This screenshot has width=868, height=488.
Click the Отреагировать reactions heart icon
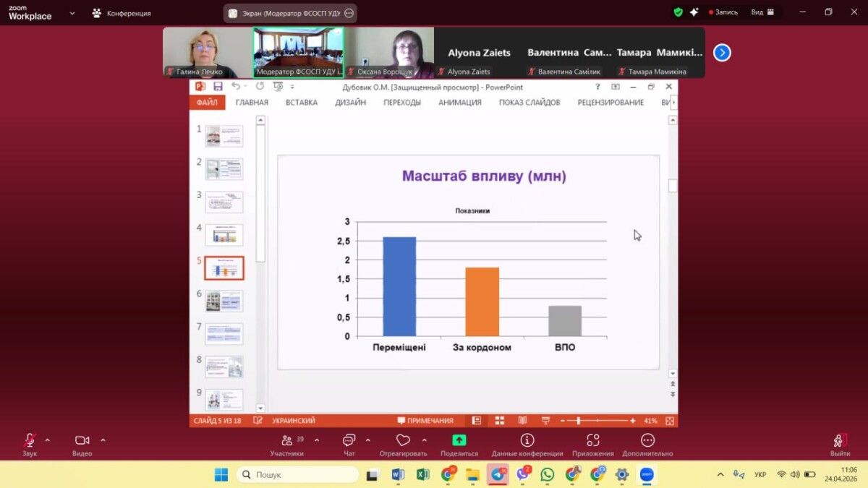pos(403,440)
